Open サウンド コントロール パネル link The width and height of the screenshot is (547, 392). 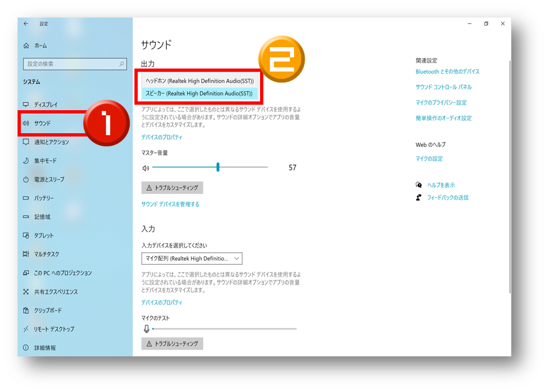(444, 87)
